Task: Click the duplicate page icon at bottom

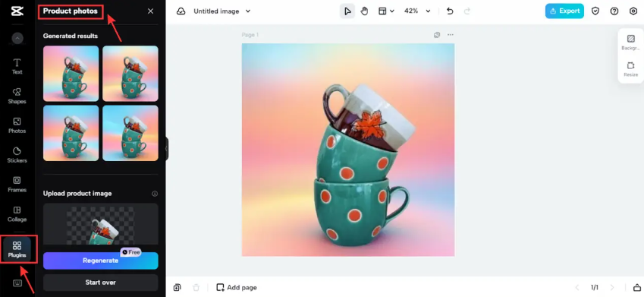Action: [177, 287]
